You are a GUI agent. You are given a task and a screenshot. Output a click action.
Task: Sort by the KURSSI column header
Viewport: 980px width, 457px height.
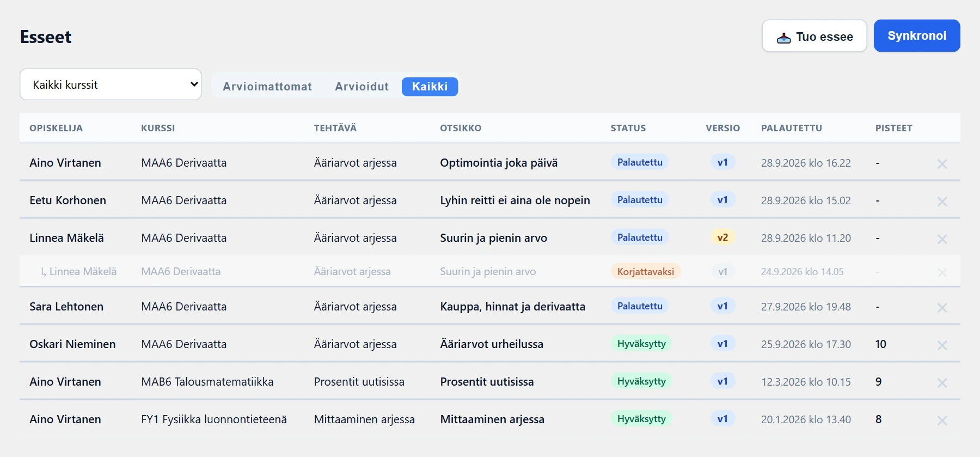[x=158, y=128]
